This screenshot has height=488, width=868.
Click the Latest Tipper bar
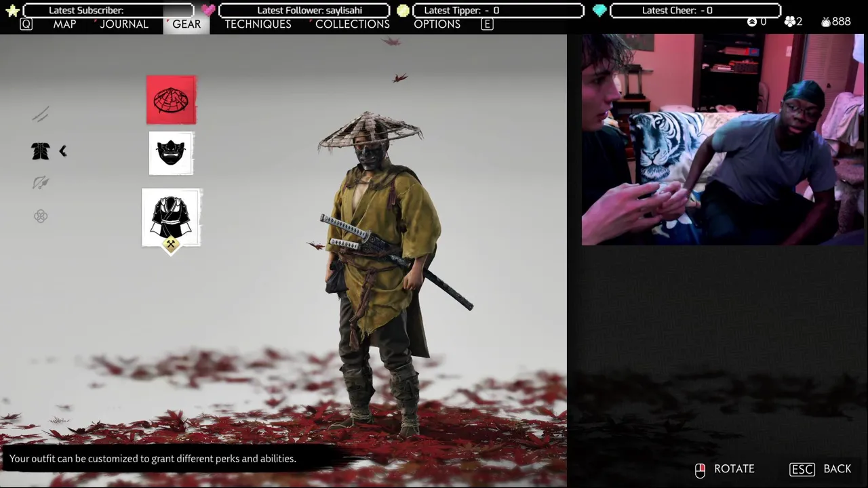click(499, 10)
